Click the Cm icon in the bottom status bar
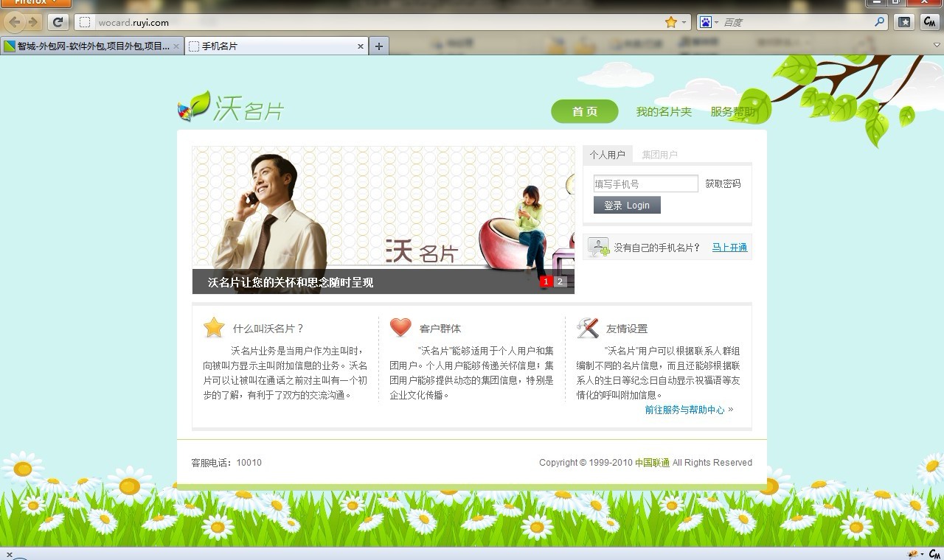Viewport: 944px width, 560px height. 934,554
